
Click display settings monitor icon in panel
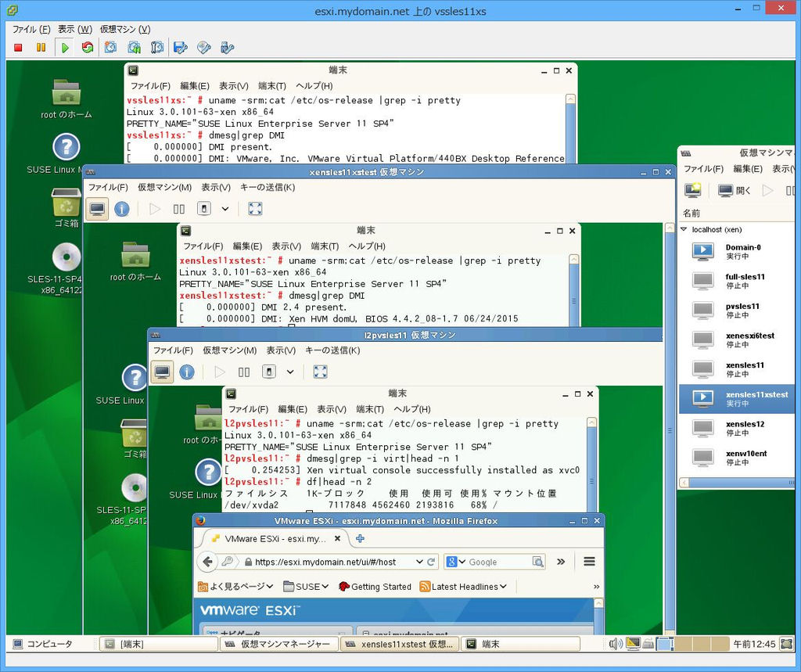pyautogui.click(x=634, y=644)
